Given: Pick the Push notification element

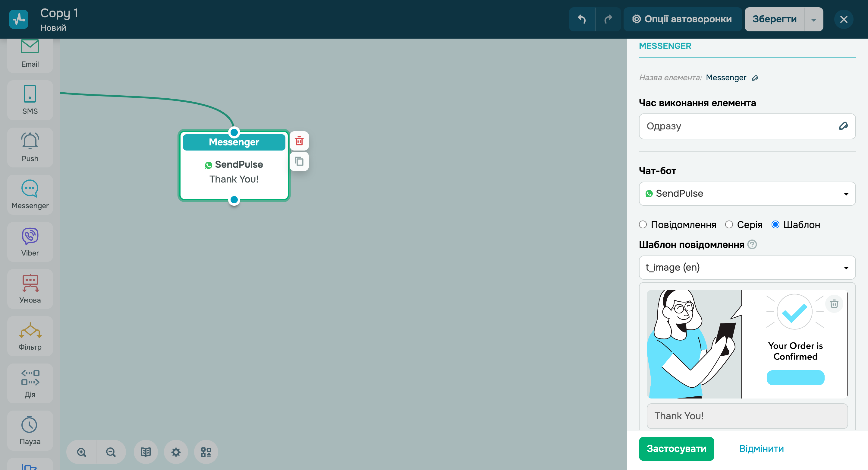Looking at the screenshot, I should pyautogui.click(x=30, y=147).
